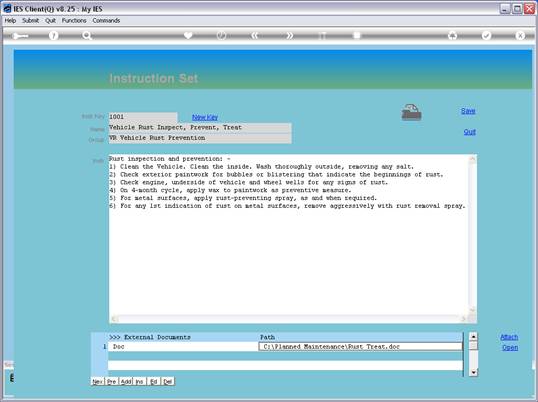Click the Save link
The height and width of the screenshot is (402, 538).
pyautogui.click(x=468, y=111)
